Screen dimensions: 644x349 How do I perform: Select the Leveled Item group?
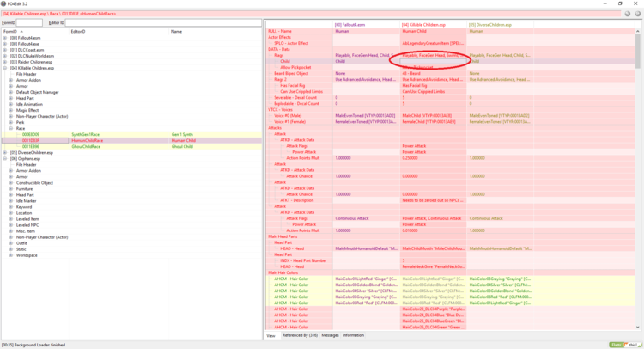coord(27,219)
